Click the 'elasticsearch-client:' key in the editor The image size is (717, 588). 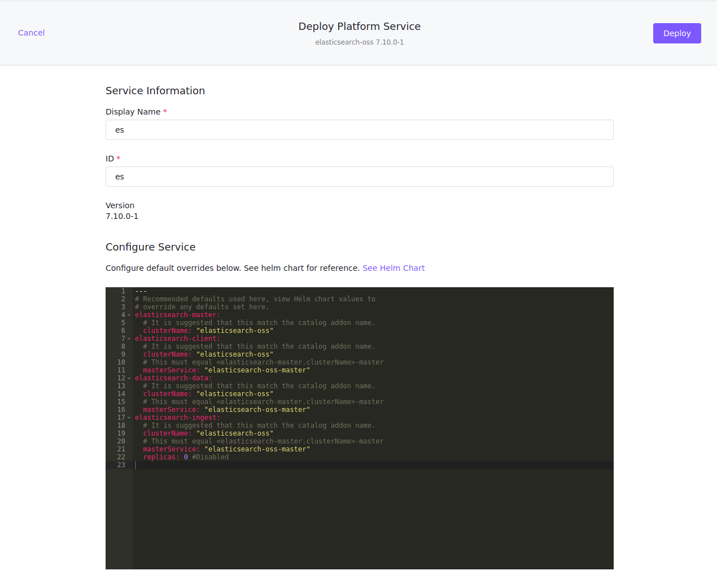point(177,339)
